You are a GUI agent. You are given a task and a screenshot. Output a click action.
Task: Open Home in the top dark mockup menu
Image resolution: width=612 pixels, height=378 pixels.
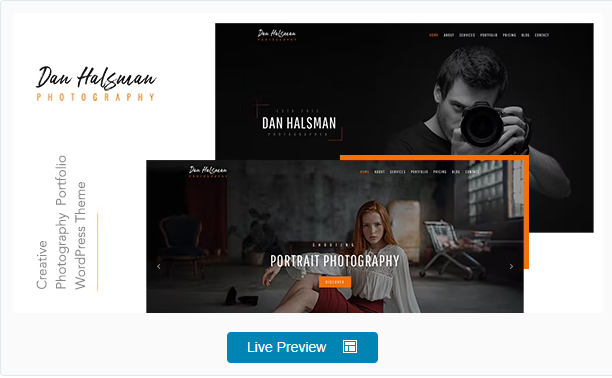point(434,35)
